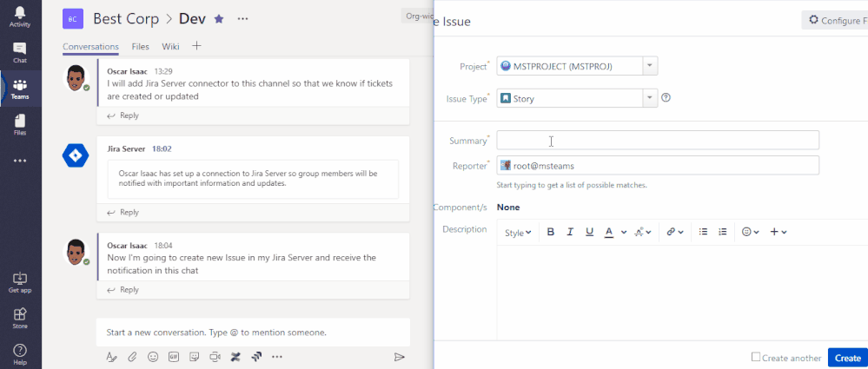This screenshot has width=868, height=369.
Task: Toggle Italic in description editor
Action: (x=570, y=232)
